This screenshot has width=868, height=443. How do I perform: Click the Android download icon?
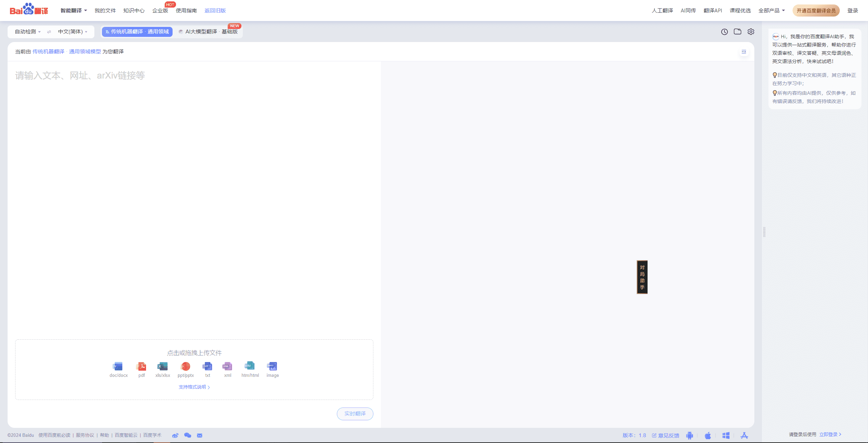[690, 435]
